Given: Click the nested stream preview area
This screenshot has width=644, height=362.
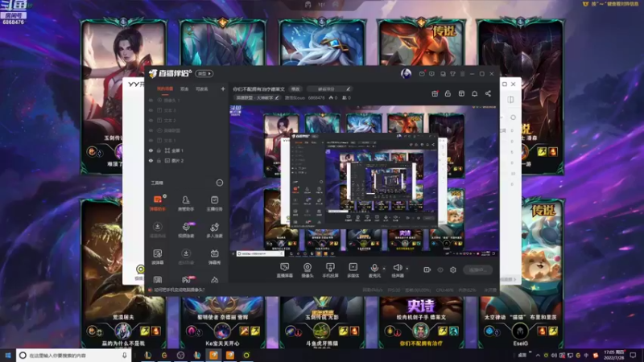Looking at the screenshot, I should pos(364,180).
